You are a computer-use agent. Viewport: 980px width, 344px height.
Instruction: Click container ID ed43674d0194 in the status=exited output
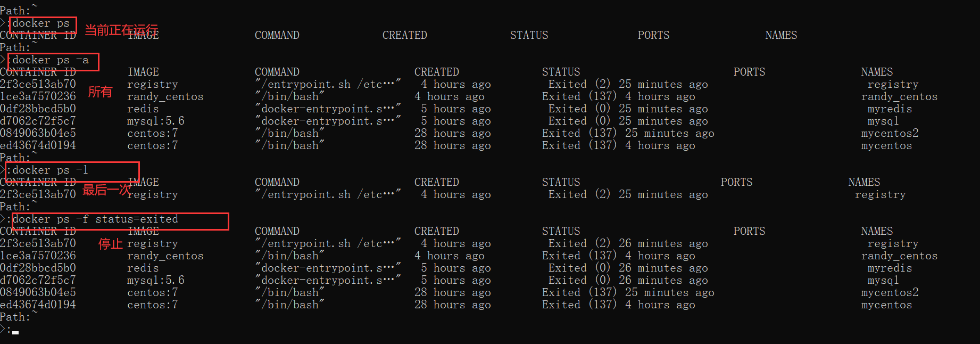coord(38,305)
